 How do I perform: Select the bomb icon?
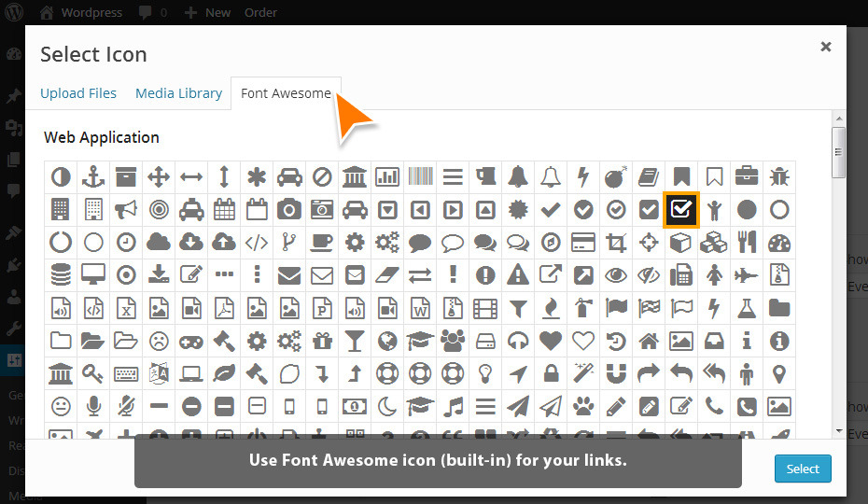(x=616, y=177)
